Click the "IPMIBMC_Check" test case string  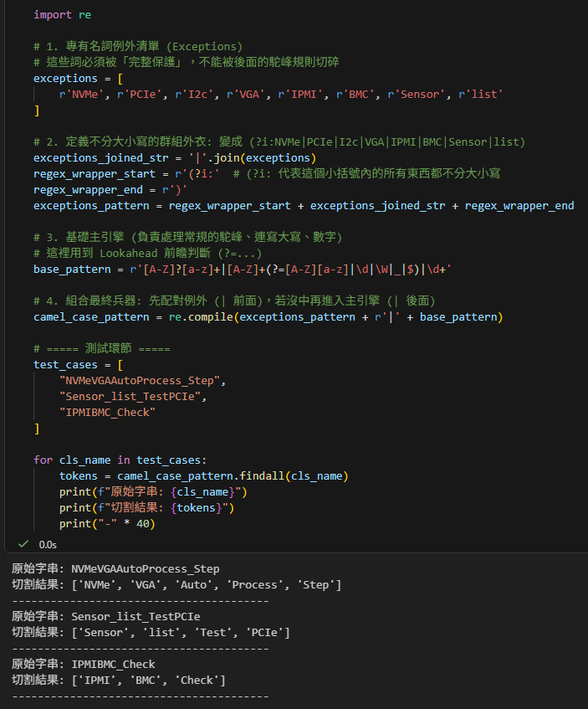tap(108, 413)
